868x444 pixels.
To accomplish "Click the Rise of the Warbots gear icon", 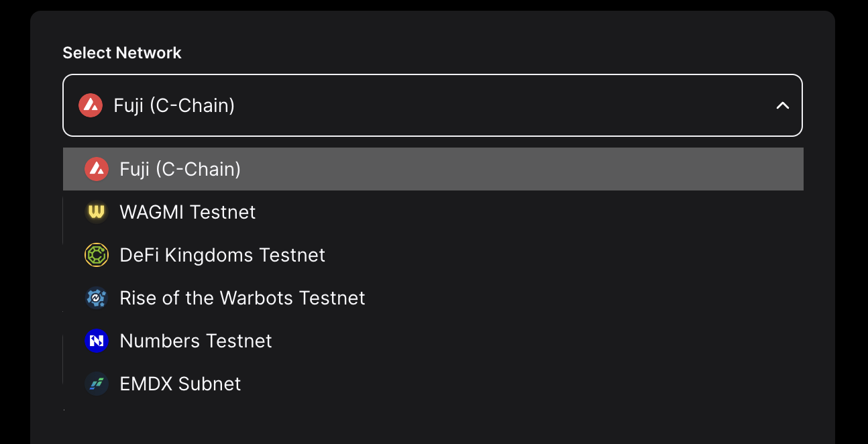I will [x=97, y=298].
